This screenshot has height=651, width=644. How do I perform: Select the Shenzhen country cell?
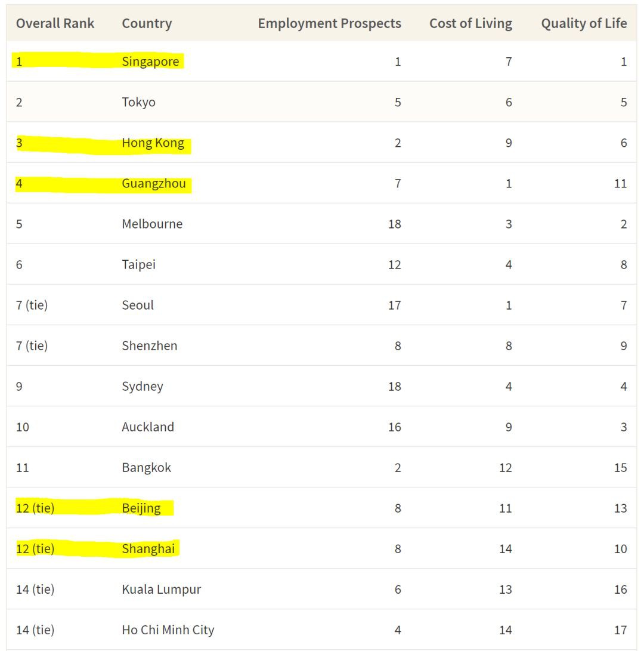[149, 345]
